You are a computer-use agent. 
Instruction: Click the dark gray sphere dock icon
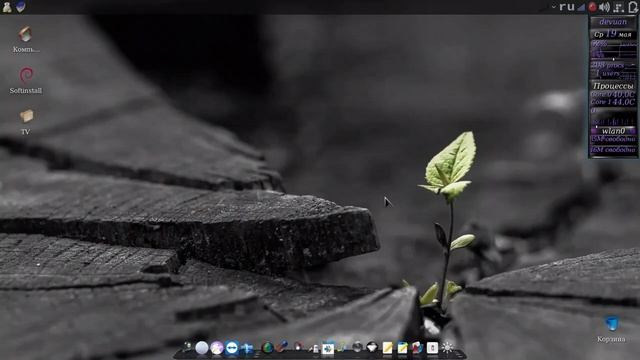(x=357, y=347)
